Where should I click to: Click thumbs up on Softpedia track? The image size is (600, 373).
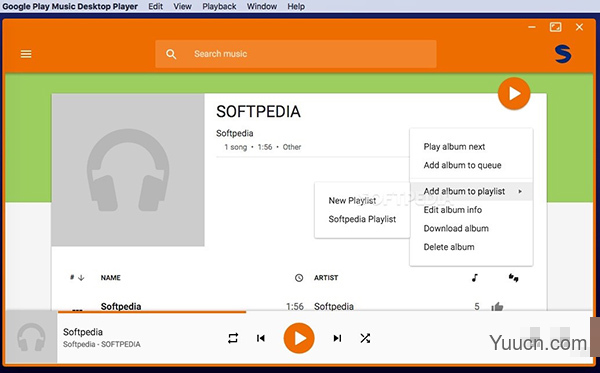(x=497, y=306)
